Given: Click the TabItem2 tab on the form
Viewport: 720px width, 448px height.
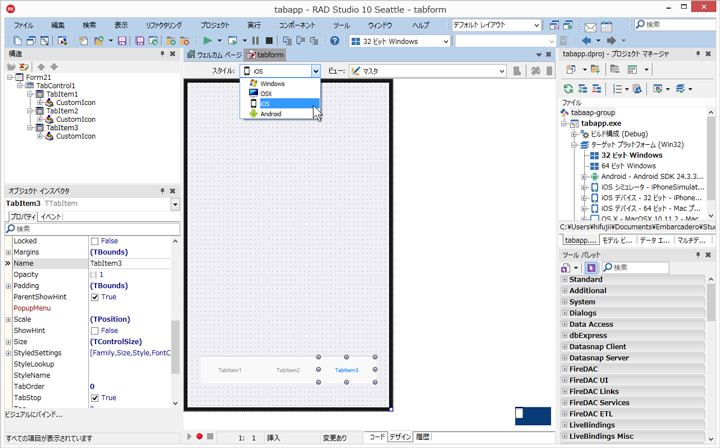Looking at the screenshot, I should (x=288, y=370).
